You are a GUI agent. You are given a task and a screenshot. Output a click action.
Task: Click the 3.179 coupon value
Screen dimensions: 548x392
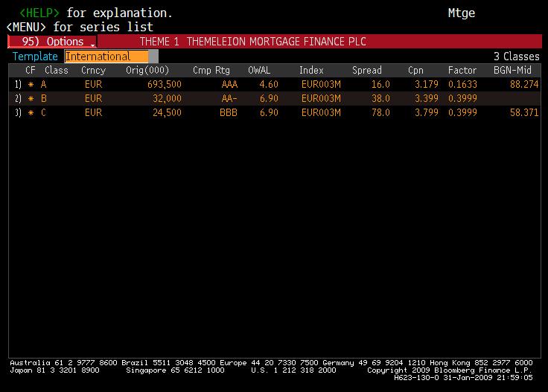pos(427,85)
